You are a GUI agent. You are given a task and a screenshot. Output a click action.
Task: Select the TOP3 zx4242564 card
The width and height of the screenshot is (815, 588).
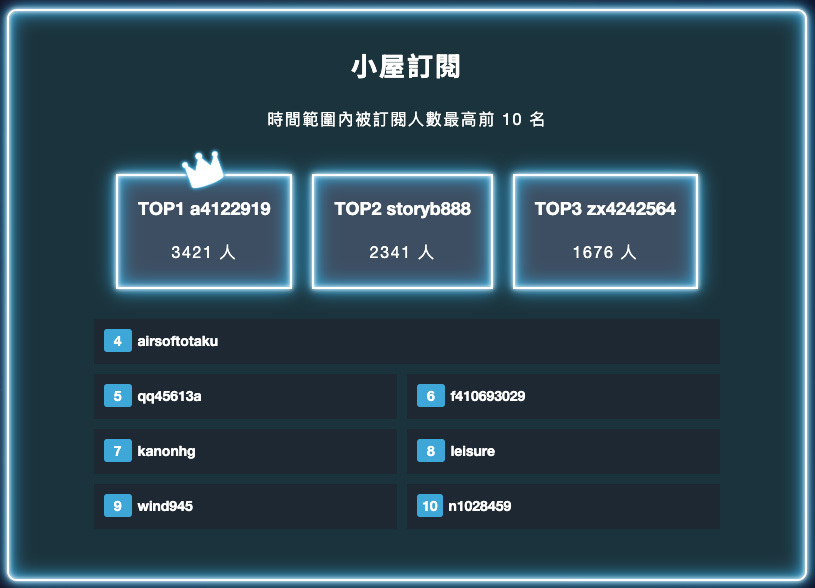pyautogui.click(x=605, y=231)
